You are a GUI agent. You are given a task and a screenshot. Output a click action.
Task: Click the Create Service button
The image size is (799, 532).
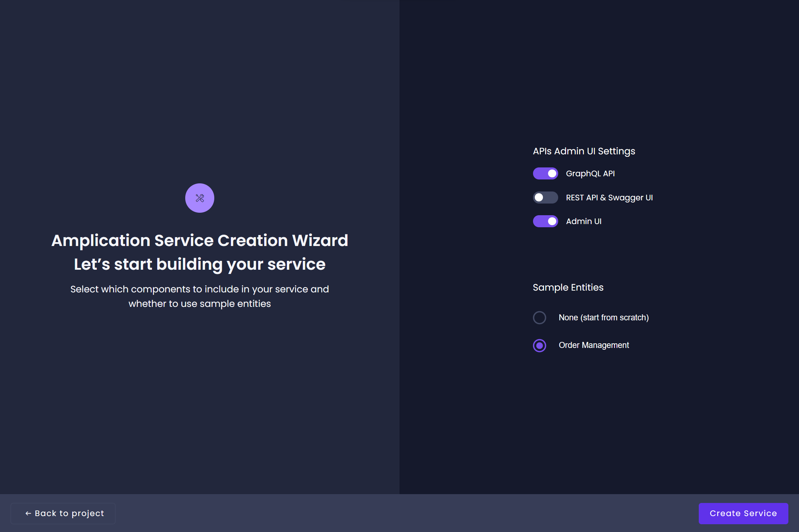pos(743,513)
